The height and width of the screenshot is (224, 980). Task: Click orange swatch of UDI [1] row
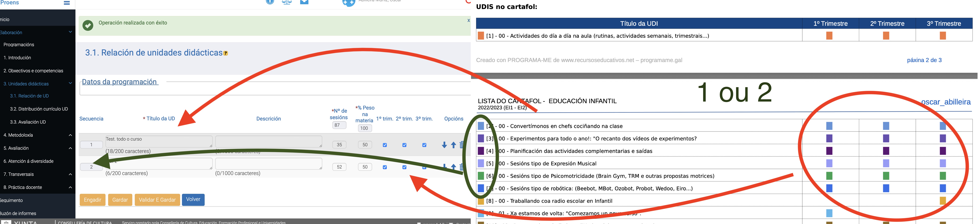point(481,36)
